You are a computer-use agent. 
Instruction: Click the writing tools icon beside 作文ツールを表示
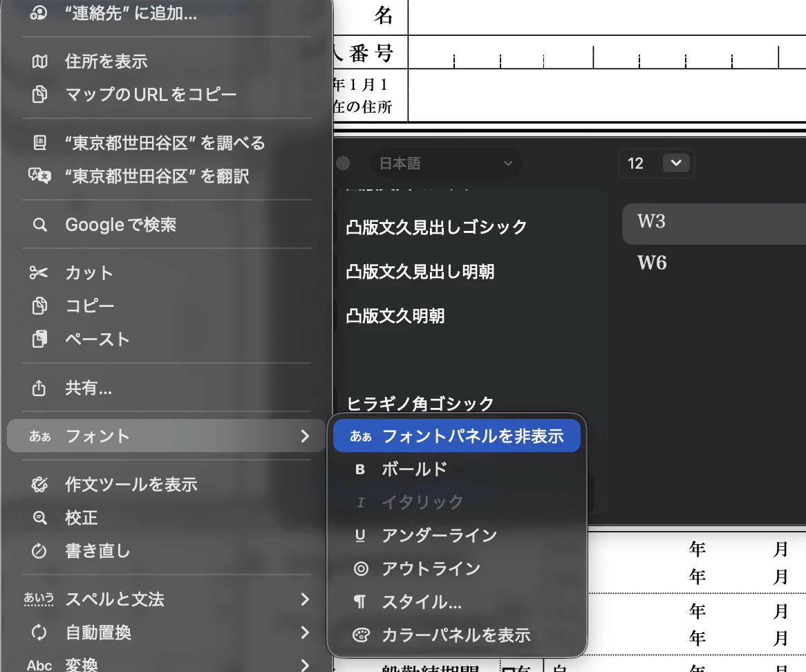[x=39, y=485]
